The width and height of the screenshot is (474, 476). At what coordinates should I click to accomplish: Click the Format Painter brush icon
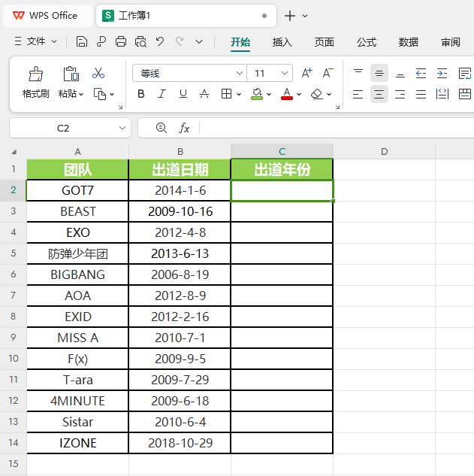[36, 74]
